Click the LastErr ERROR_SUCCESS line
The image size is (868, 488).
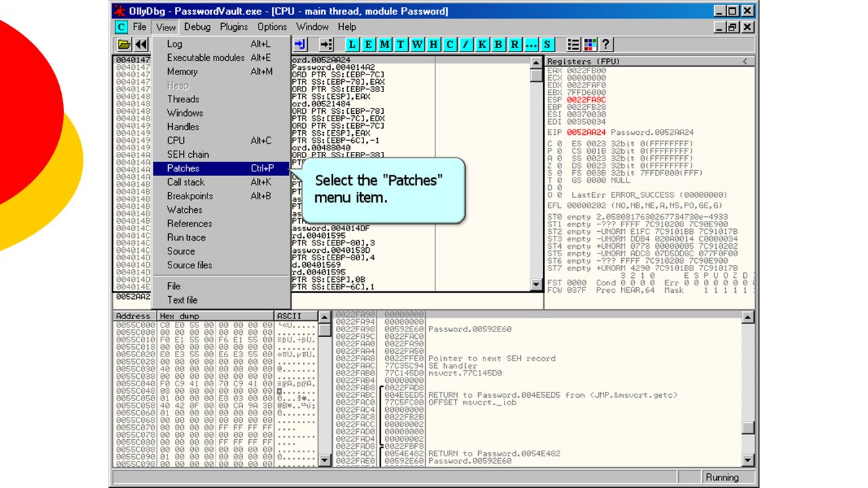(649, 195)
